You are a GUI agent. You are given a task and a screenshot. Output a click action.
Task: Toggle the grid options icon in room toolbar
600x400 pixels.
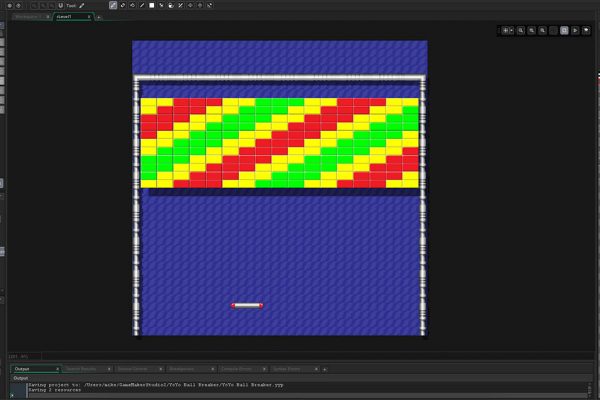[x=505, y=31]
